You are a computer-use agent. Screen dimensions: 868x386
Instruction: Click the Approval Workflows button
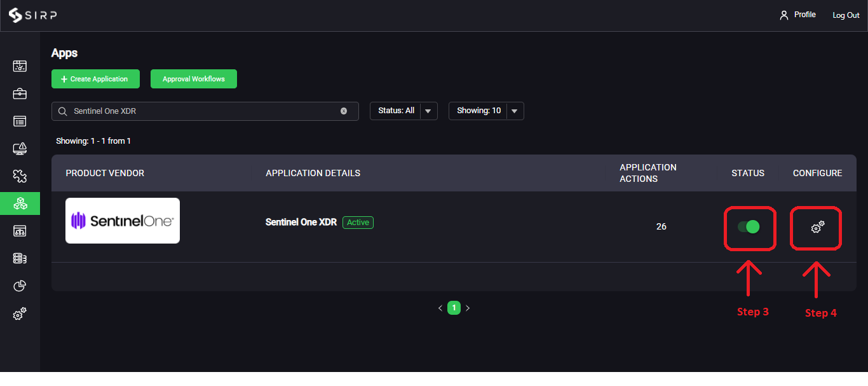[194, 79]
